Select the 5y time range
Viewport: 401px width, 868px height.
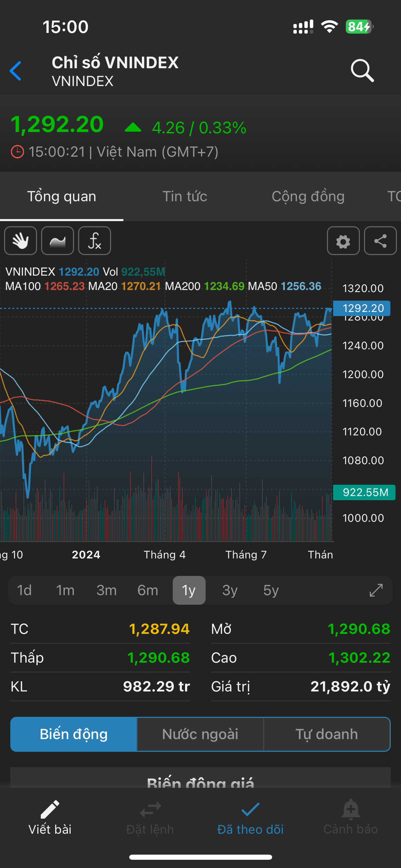click(271, 590)
